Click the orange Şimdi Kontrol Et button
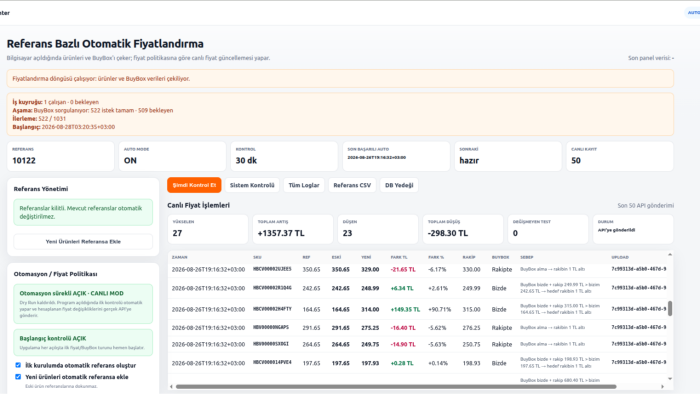The width and height of the screenshot is (700, 394). tap(194, 185)
